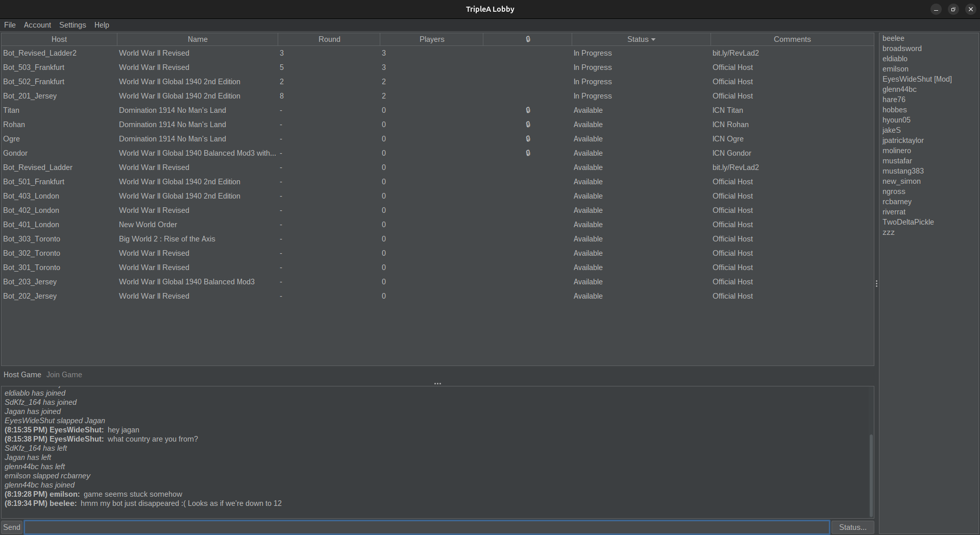Screen dimensions: 980x535
Task: Open the File menu
Action: 10,25
